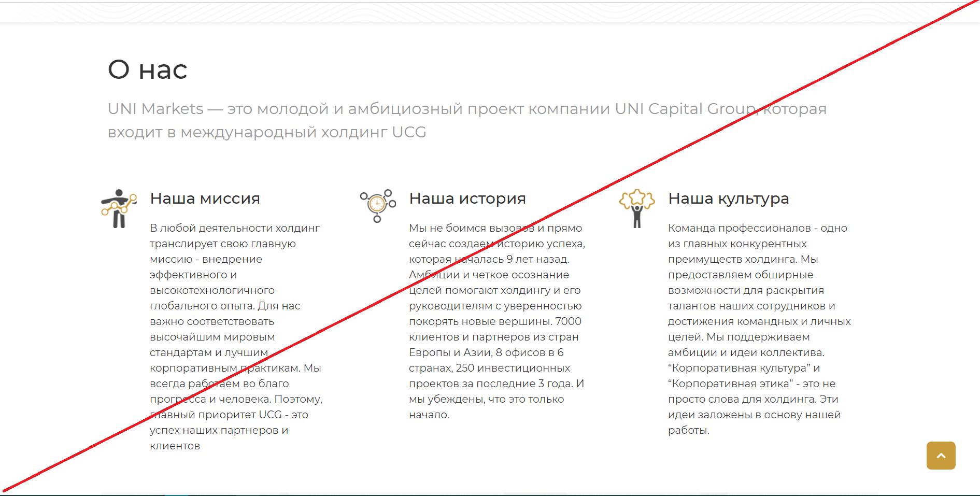980x496 pixels.
Task: Click the culture icon with puzzle figure
Action: point(637,208)
